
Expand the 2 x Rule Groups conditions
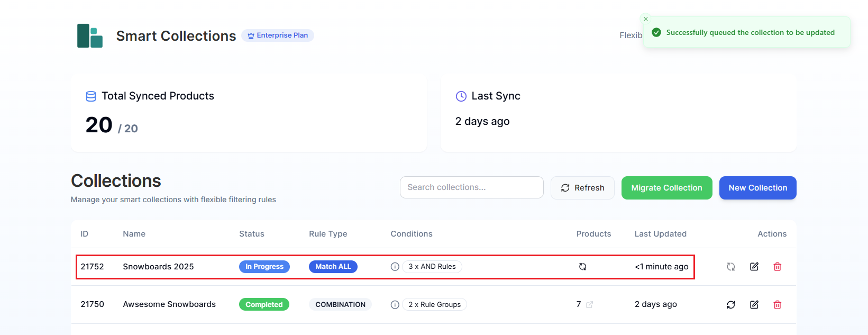coord(434,305)
